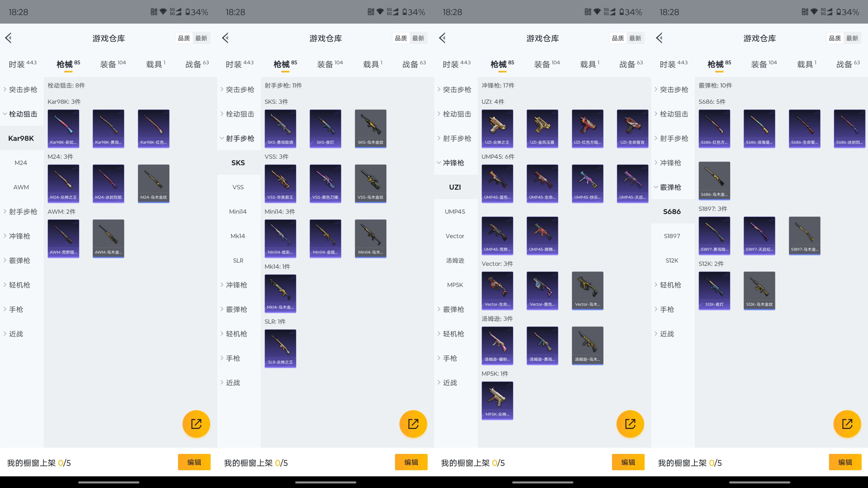Tap the orange share button on 栓动狙击 screen
This screenshot has height=488, width=868.
click(x=196, y=424)
